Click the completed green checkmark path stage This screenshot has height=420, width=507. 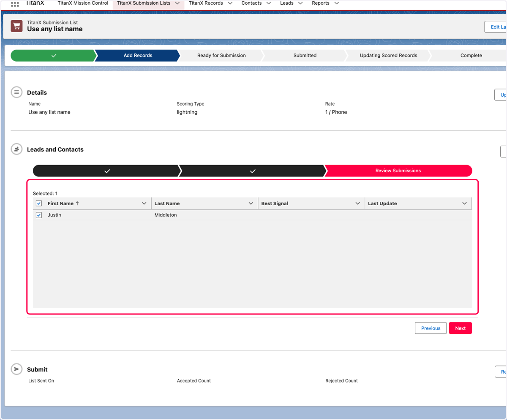(x=54, y=55)
